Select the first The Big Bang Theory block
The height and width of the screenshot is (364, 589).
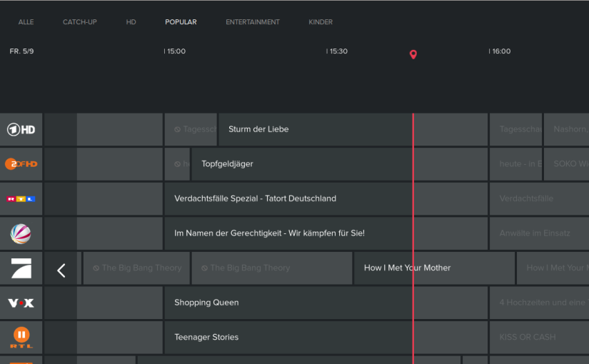[x=137, y=268]
